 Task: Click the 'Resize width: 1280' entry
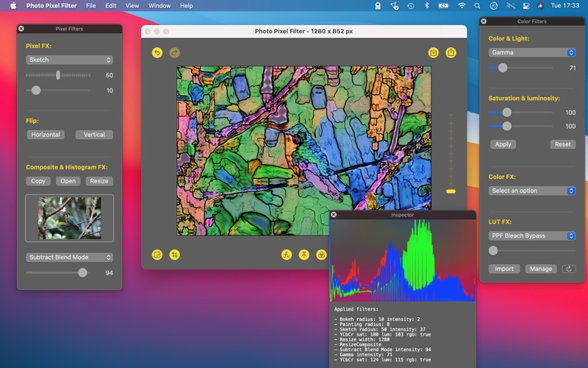[x=362, y=339]
